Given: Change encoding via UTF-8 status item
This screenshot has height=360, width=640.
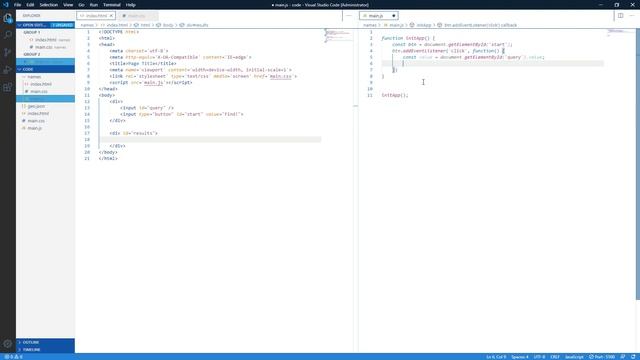Looking at the screenshot, I should click(539, 357).
